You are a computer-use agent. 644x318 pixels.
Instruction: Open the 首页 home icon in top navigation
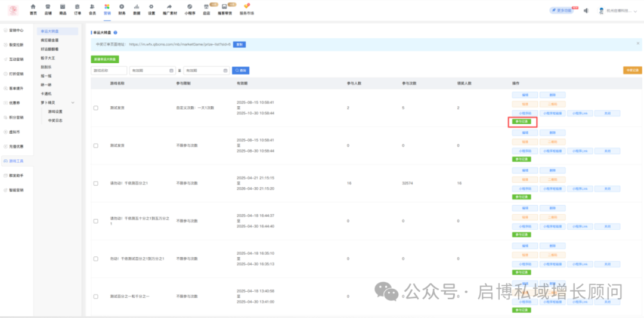pos(33,7)
